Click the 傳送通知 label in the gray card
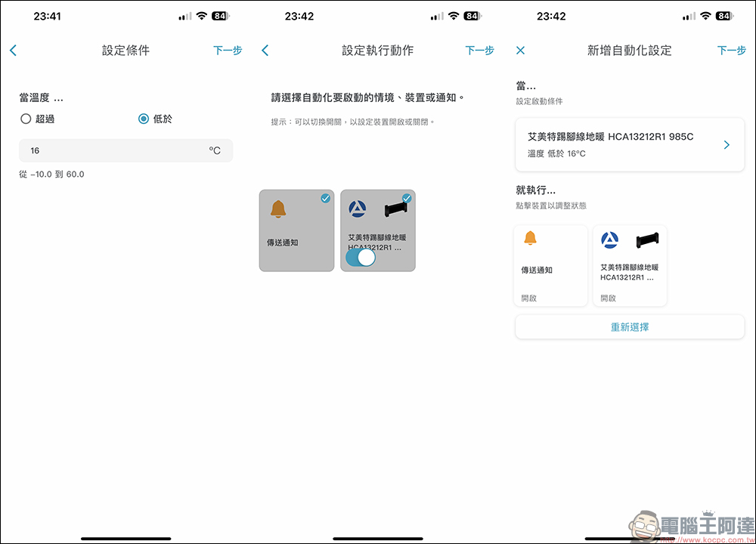This screenshot has height=544, width=756. pyautogui.click(x=283, y=243)
